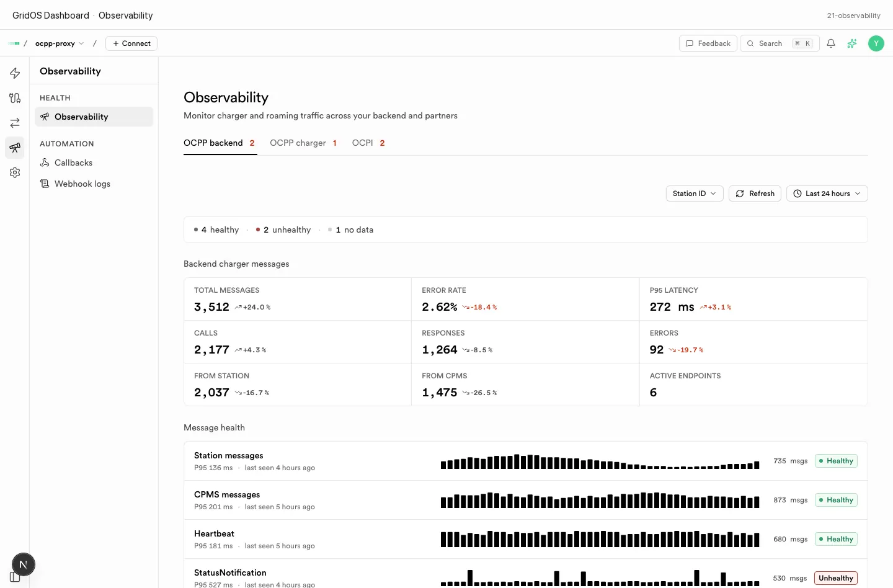
Task: Expand the ocpp-proxy project dropdown
Action: click(60, 43)
